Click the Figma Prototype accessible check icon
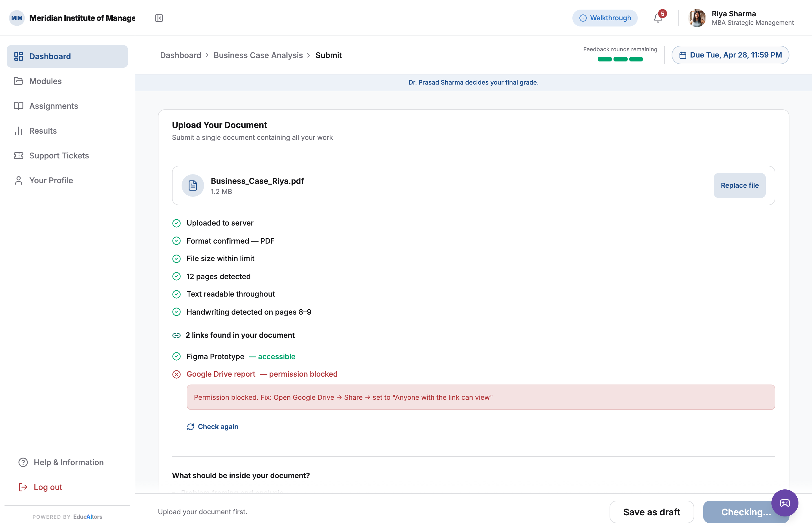Image resolution: width=812 pixels, height=530 pixels. pos(176,357)
